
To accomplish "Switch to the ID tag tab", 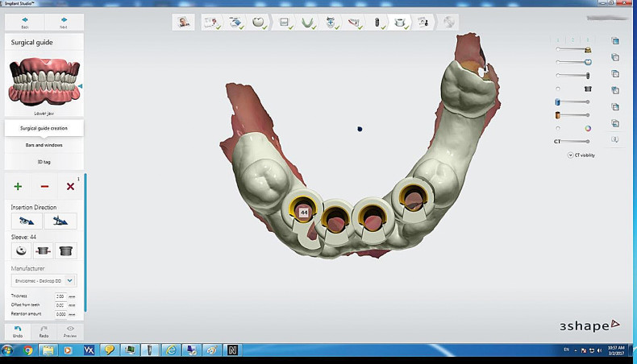I will (x=44, y=162).
